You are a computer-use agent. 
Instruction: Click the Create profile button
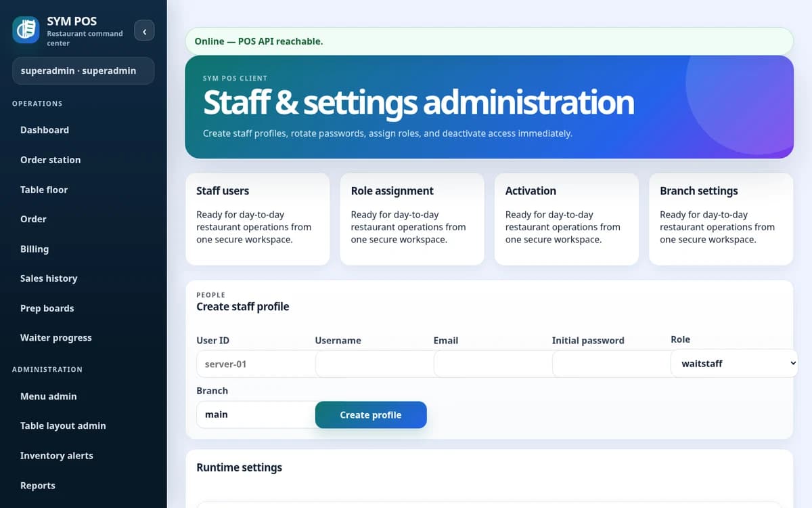pos(371,415)
